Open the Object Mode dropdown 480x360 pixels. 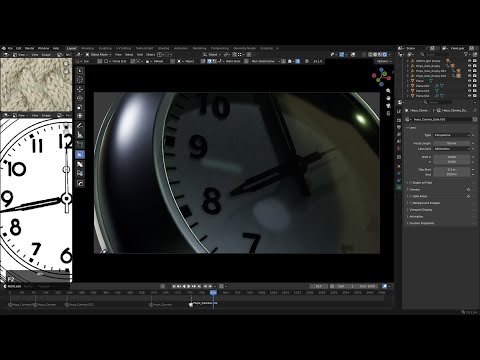click(99, 54)
